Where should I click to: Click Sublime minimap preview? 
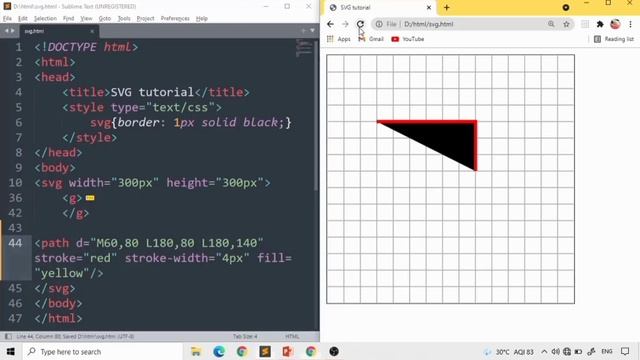point(303,48)
